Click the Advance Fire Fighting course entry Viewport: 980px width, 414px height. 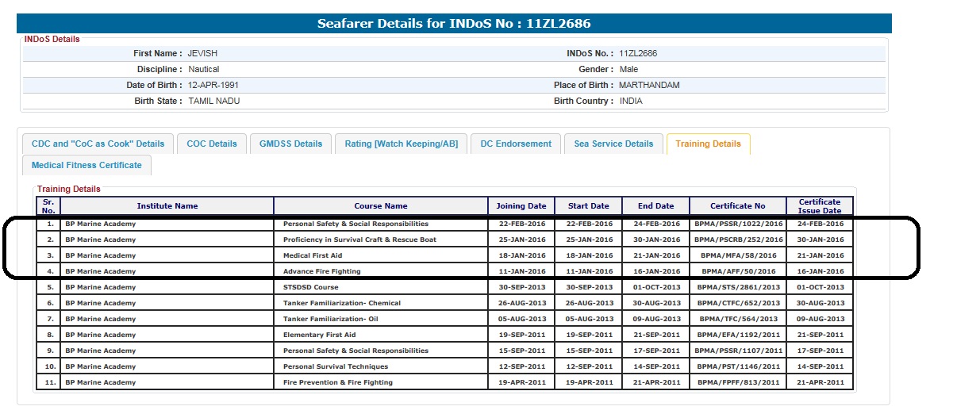click(x=321, y=271)
